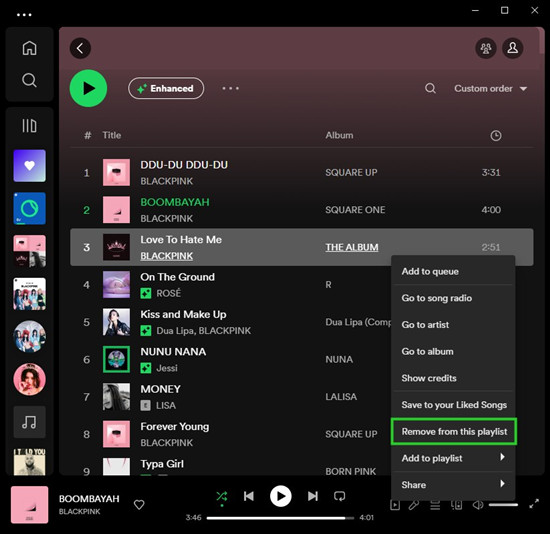The height and width of the screenshot is (534, 550).
Task: Show lyrics microphone icon
Action: tap(414, 505)
